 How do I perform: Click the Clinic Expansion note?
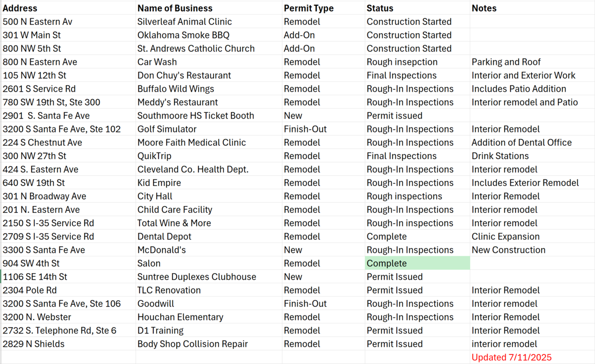coord(533,237)
